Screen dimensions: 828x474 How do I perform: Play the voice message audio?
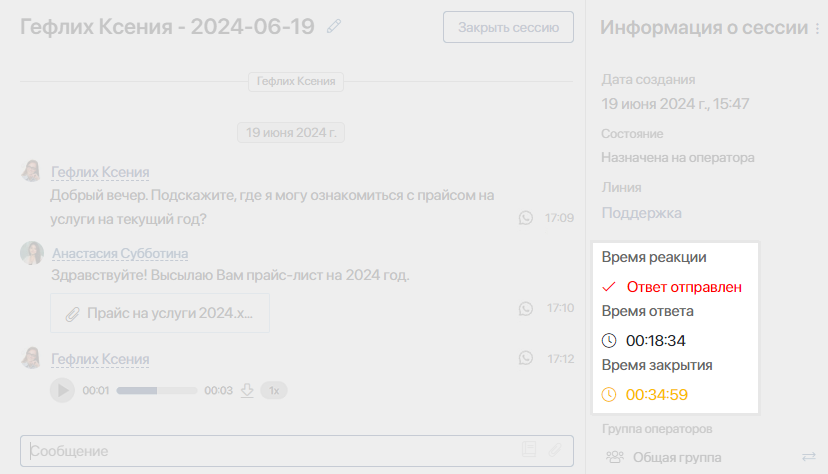62,390
